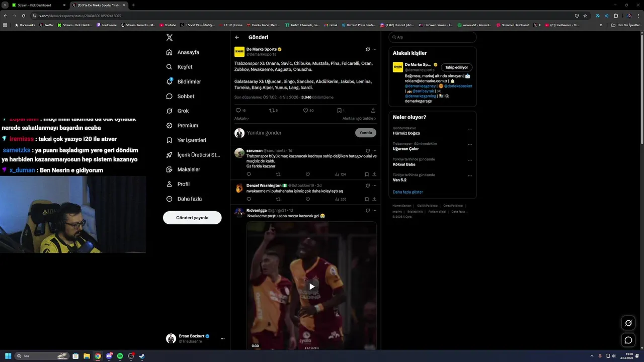The image size is (644, 362).
Task: Bookmark Denzel Washington's reply
Action: pos(367,199)
